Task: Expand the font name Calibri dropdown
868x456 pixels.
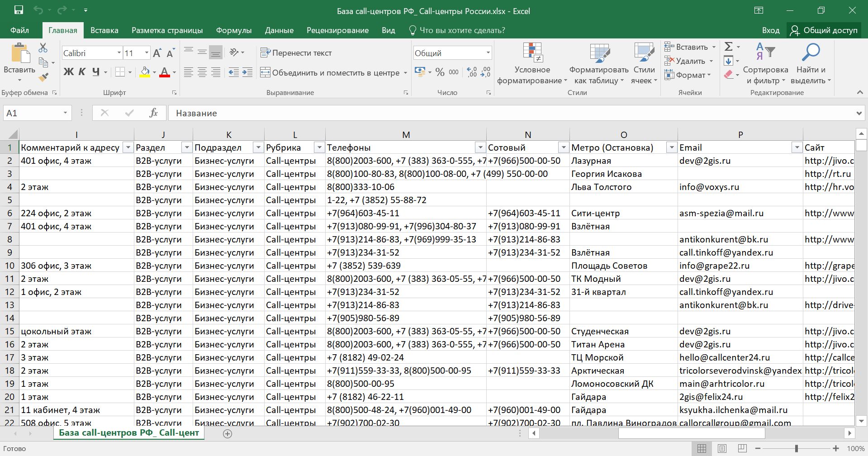Action: 119,53
